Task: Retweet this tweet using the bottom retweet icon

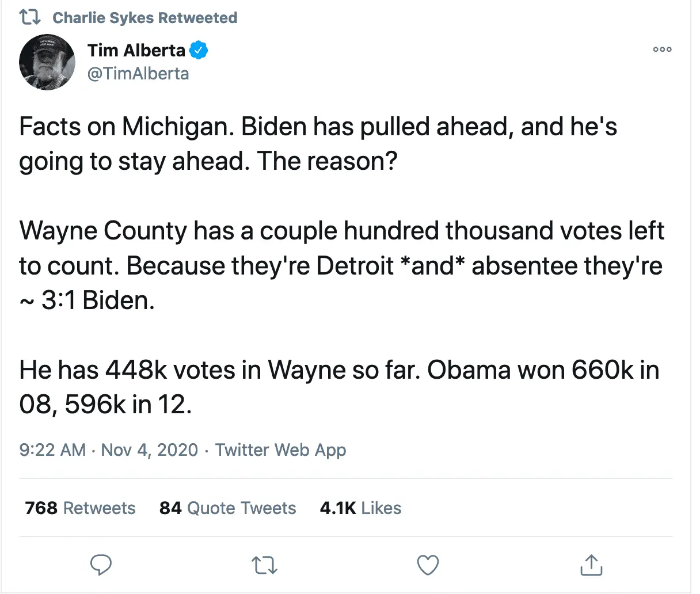Action: 265,565
